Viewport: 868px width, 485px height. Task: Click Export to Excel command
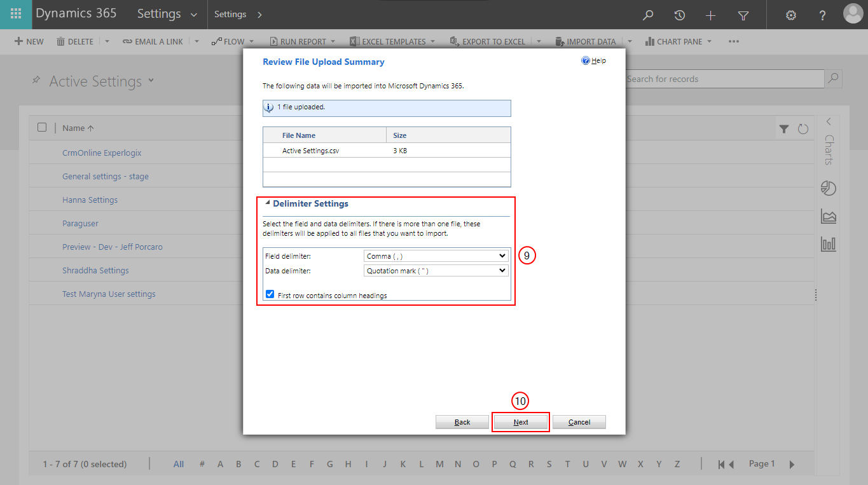(488, 41)
